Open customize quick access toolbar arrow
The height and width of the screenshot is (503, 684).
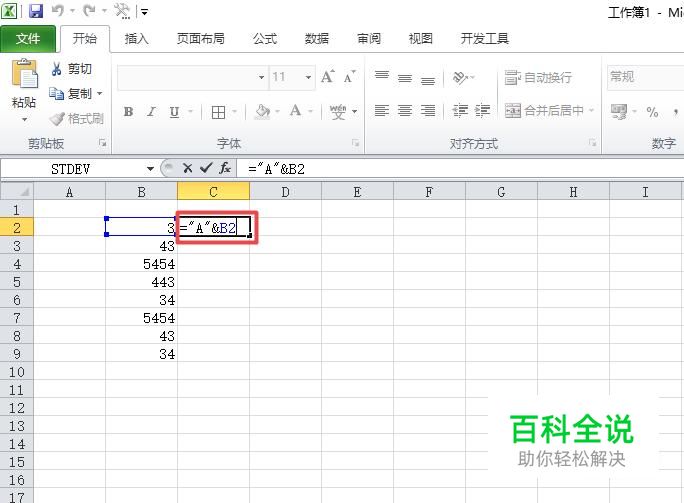144,12
